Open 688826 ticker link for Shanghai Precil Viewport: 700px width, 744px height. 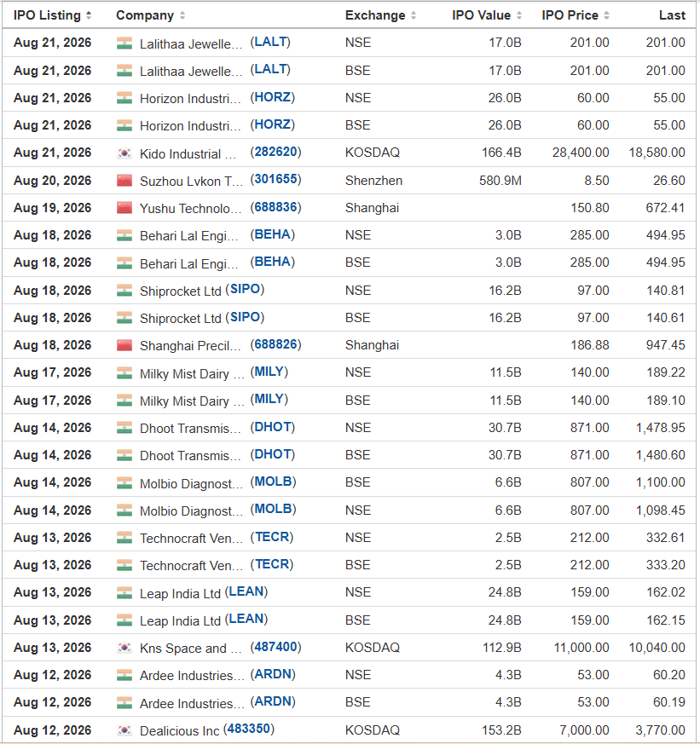pos(275,344)
